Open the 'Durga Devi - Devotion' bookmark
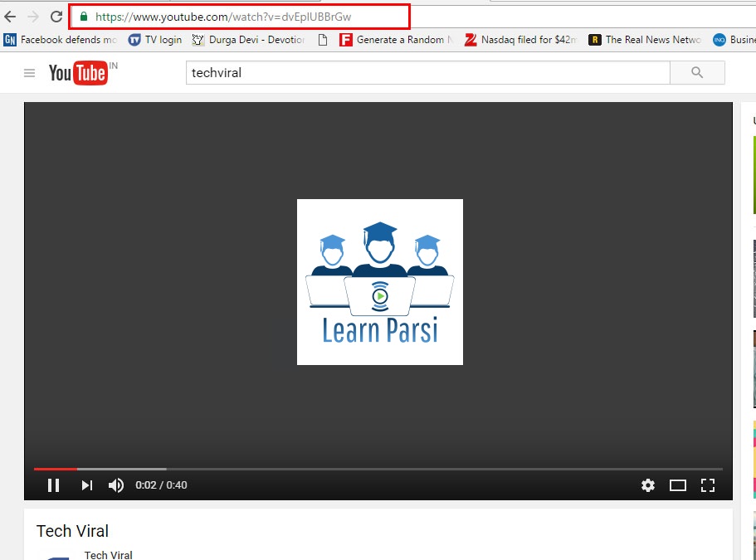This screenshot has width=756, height=560. (248, 40)
